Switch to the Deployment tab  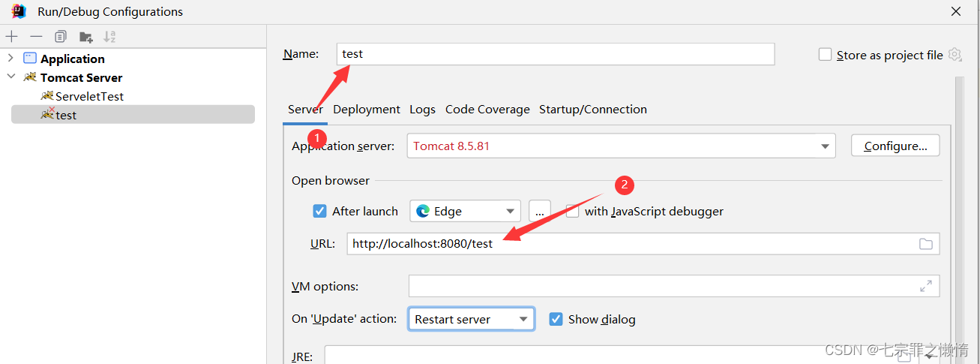367,110
